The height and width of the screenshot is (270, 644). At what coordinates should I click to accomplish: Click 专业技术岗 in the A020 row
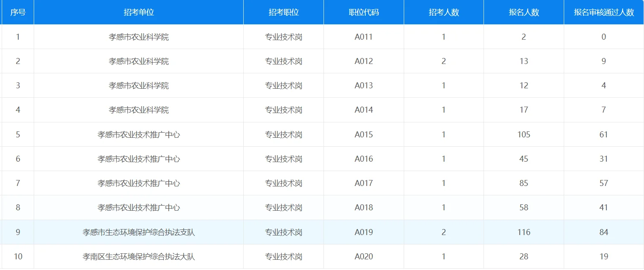(283, 256)
